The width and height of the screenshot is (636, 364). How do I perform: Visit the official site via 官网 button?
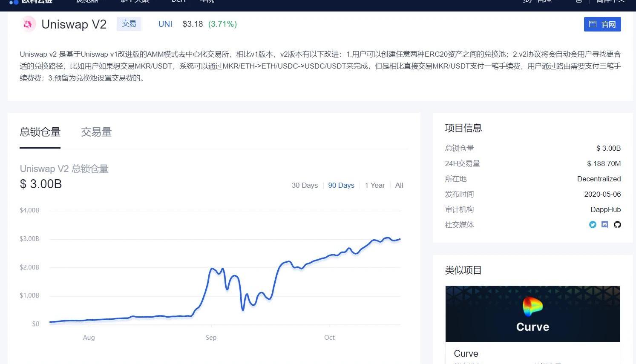pyautogui.click(x=602, y=24)
